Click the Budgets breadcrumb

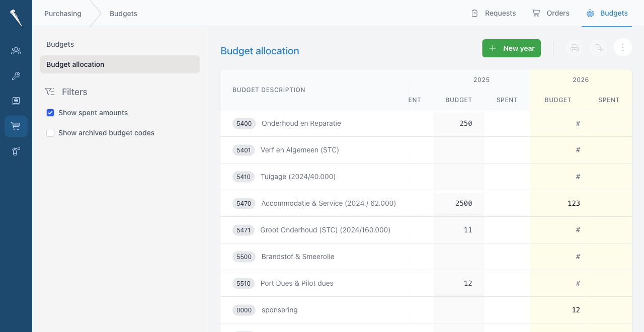point(123,14)
